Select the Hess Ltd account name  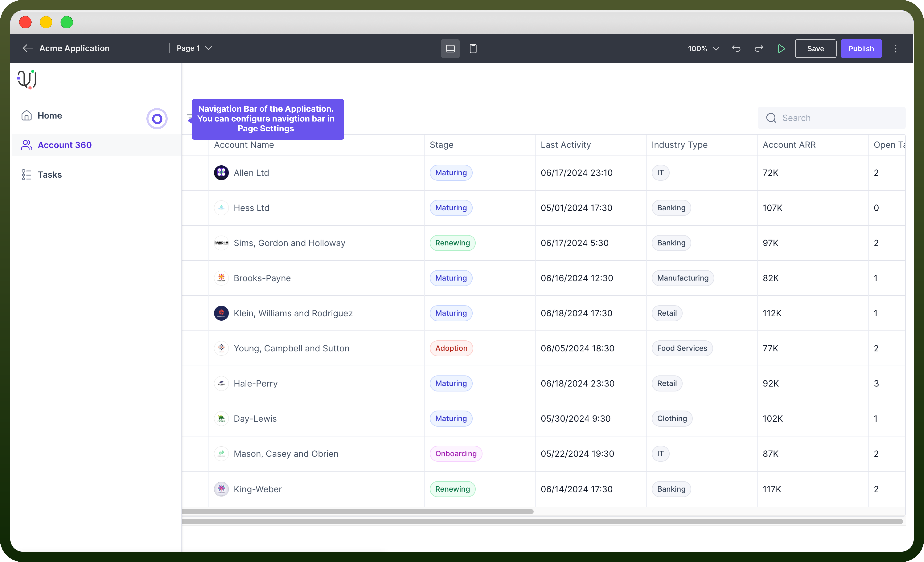[251, 208]
